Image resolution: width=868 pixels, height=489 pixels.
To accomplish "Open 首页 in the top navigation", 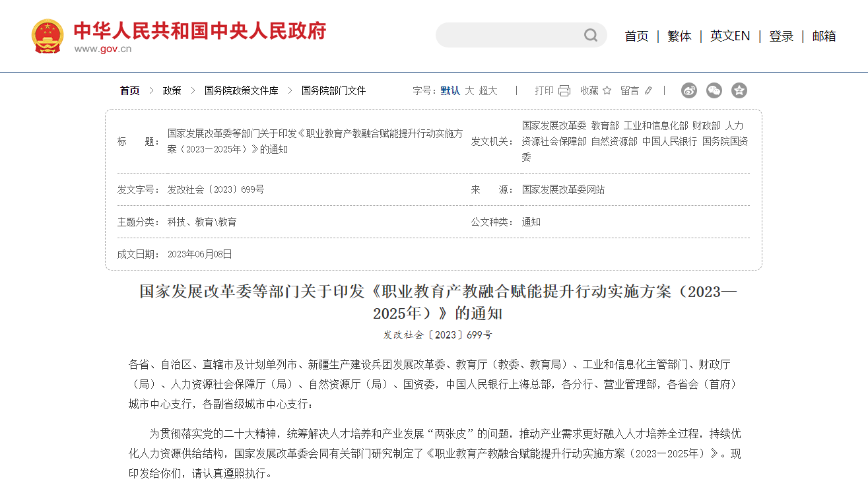I will [x=637, y=36].
